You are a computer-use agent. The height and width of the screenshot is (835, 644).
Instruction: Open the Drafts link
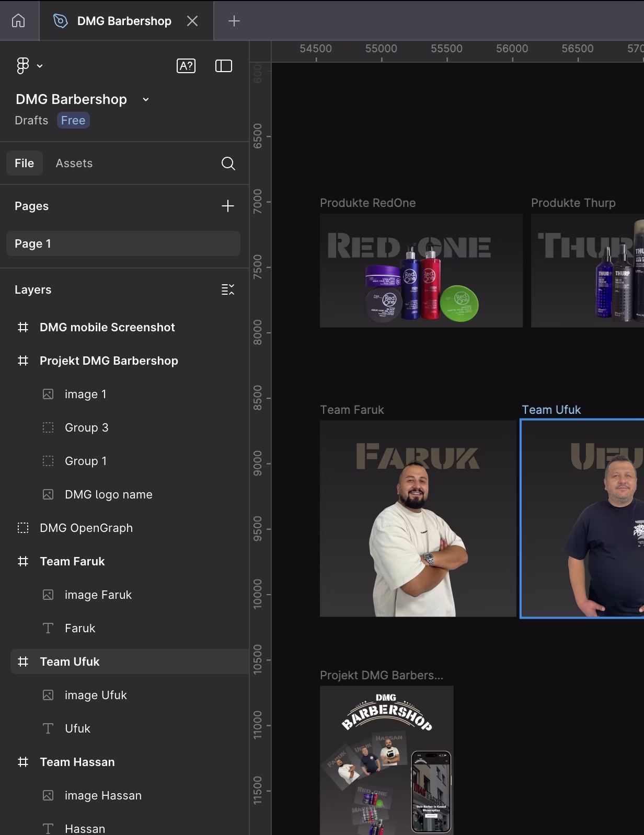click(x=31, y=121)
